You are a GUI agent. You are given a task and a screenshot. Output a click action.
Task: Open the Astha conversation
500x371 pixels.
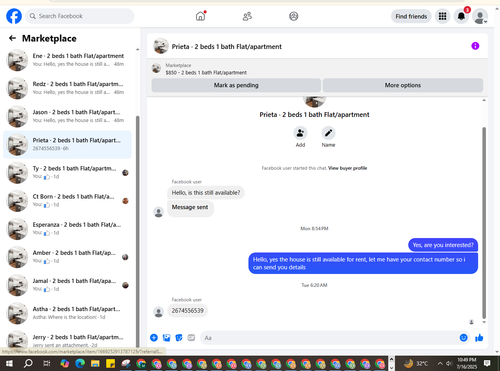pos(67,313)
